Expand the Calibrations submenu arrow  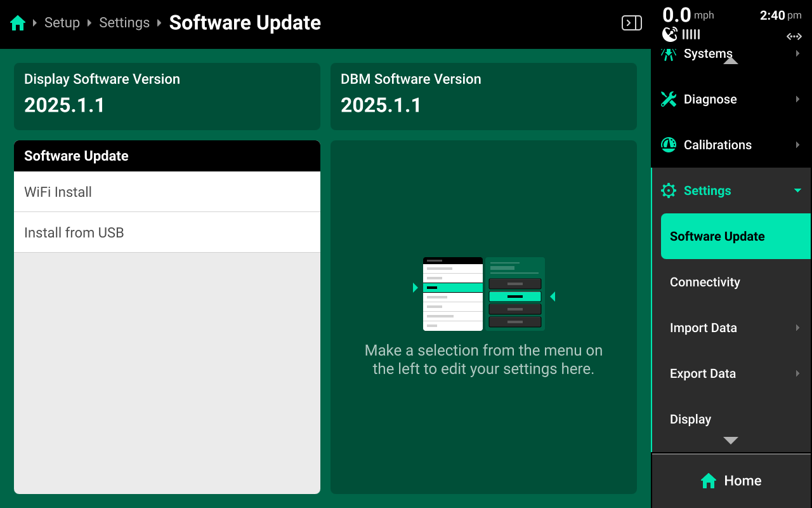click(x=798, y=145)
